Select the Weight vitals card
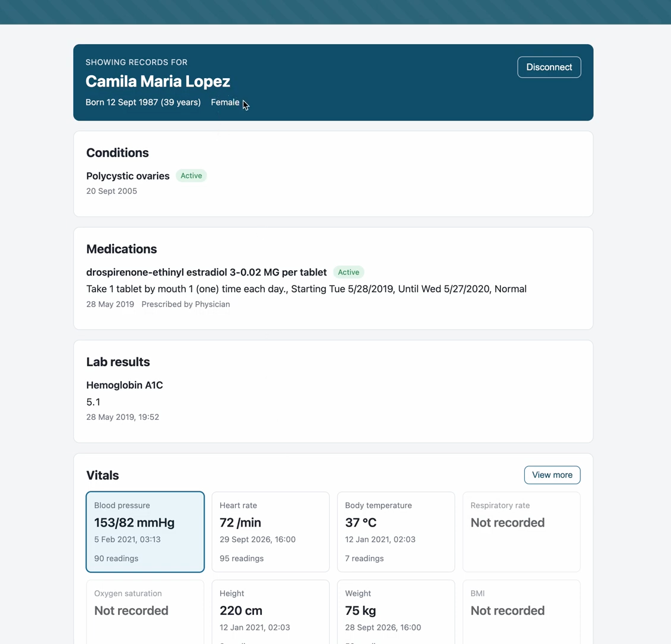The width and height of the screenshot is (671, 644). [x=396, y=612]
